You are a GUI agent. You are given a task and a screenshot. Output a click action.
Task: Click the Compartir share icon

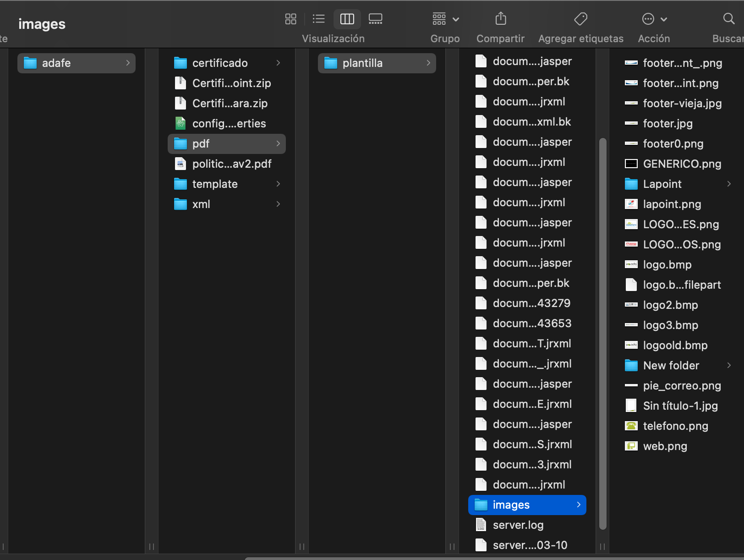click(x=501, y=19)
